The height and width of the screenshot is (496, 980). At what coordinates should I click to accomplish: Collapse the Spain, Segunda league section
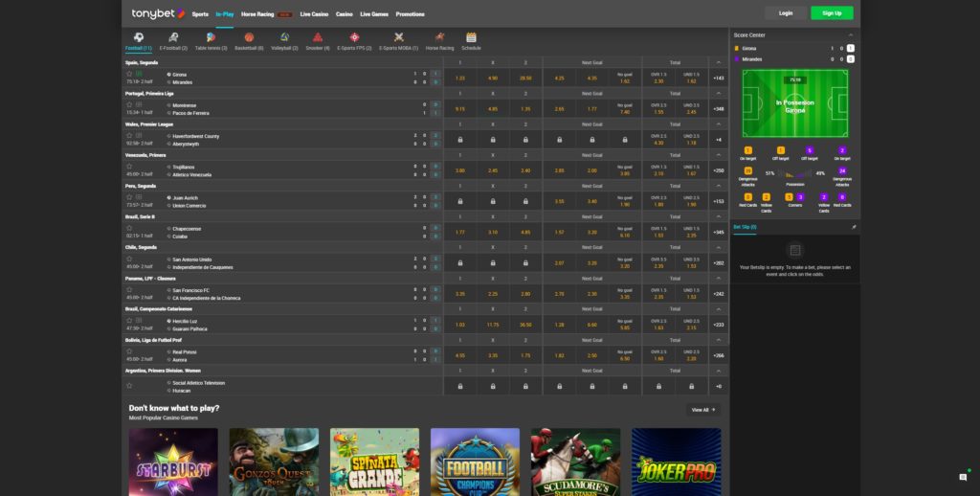click(x=718, y=62)
